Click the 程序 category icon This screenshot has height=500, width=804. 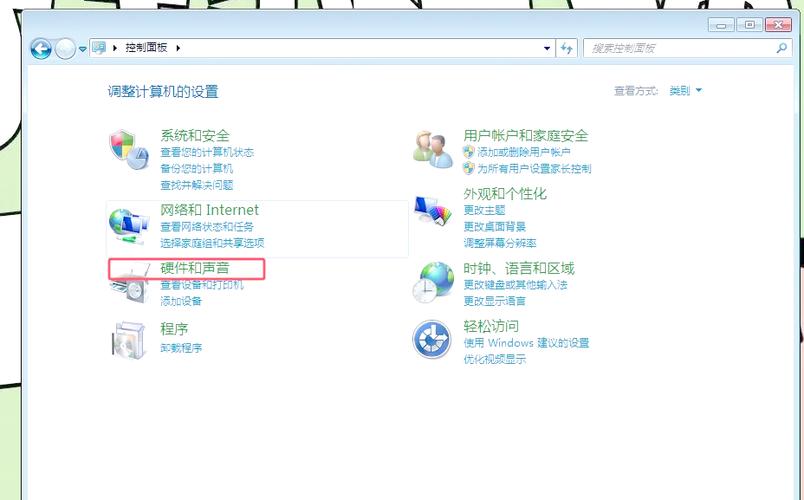tap(127, 340)
